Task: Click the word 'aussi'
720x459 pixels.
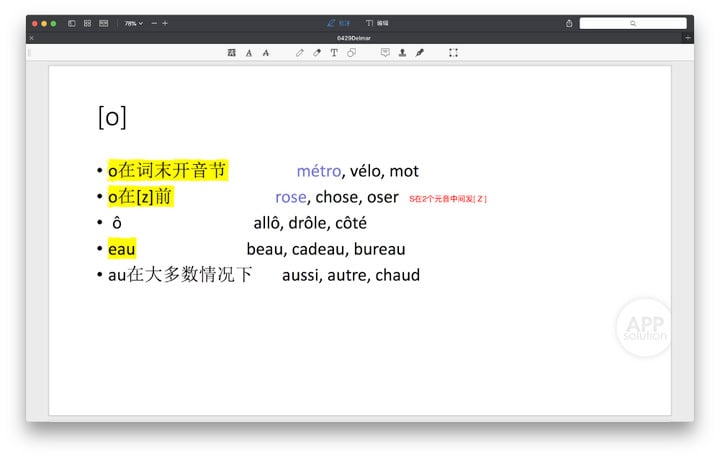Action: 300,275
